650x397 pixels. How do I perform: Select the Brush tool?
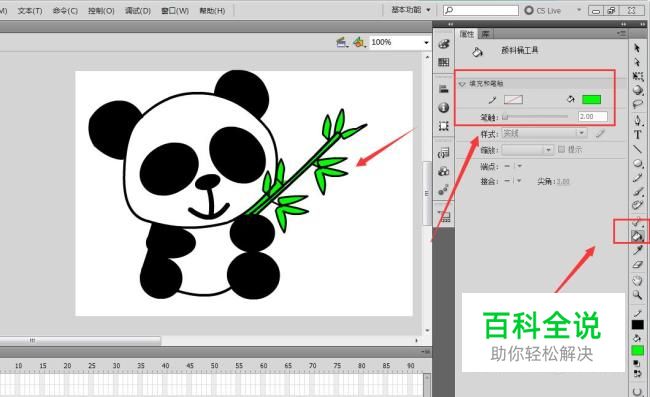638,191
